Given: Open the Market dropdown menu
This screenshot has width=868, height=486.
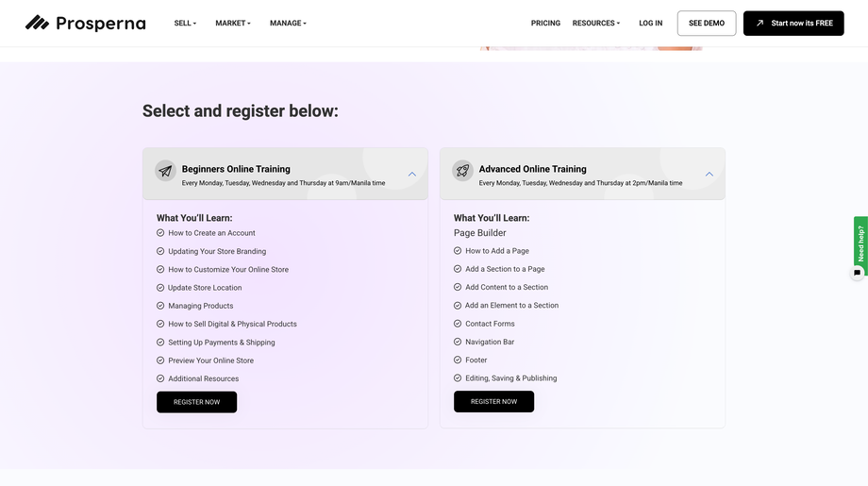Looking at the screenshot, I should pos(233,23).
